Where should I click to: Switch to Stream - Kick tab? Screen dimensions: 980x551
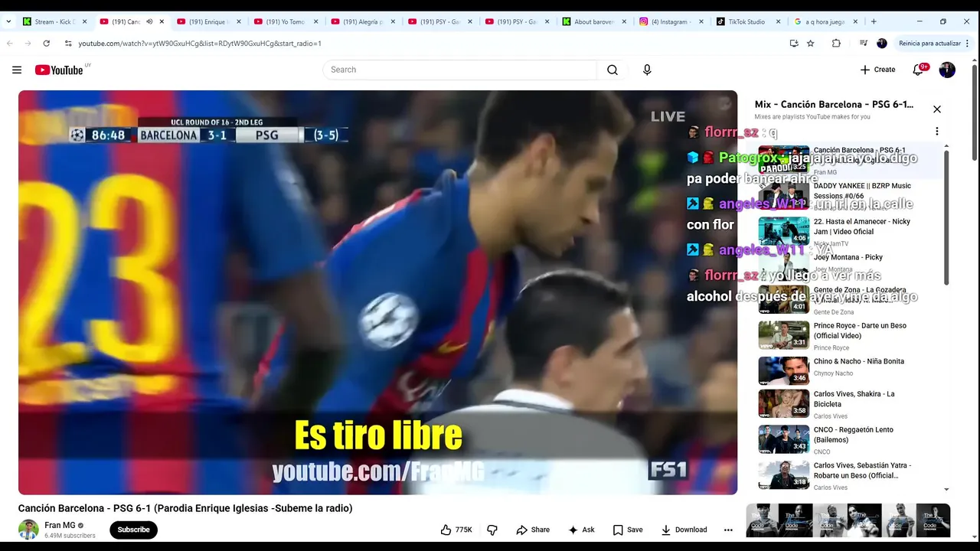click(x=54, y=21)
